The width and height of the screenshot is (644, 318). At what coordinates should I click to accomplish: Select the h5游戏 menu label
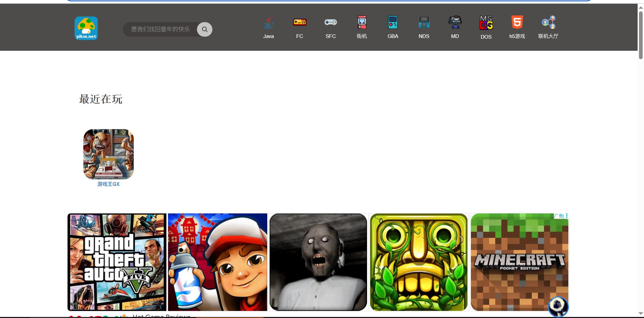(x=517, y=36)
